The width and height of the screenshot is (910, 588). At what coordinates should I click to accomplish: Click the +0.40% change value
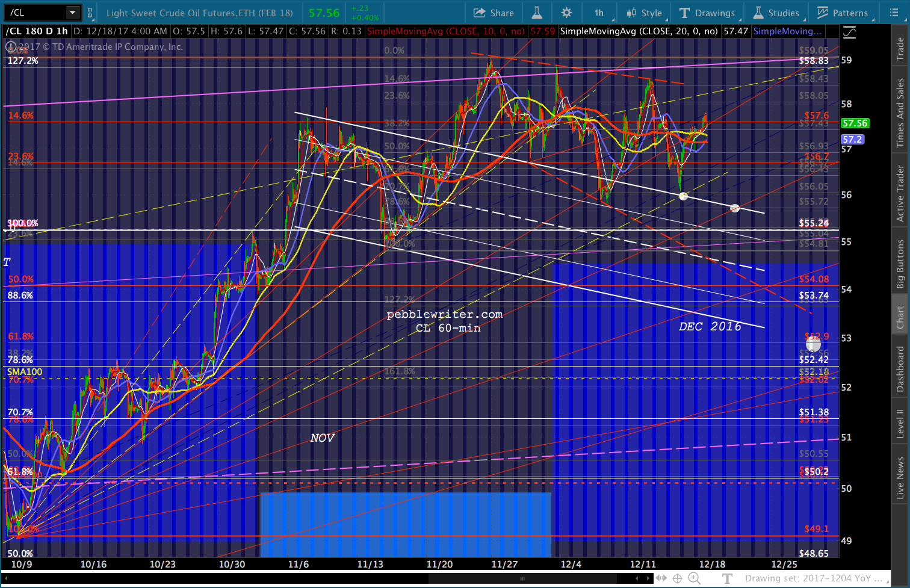point(365,17)
